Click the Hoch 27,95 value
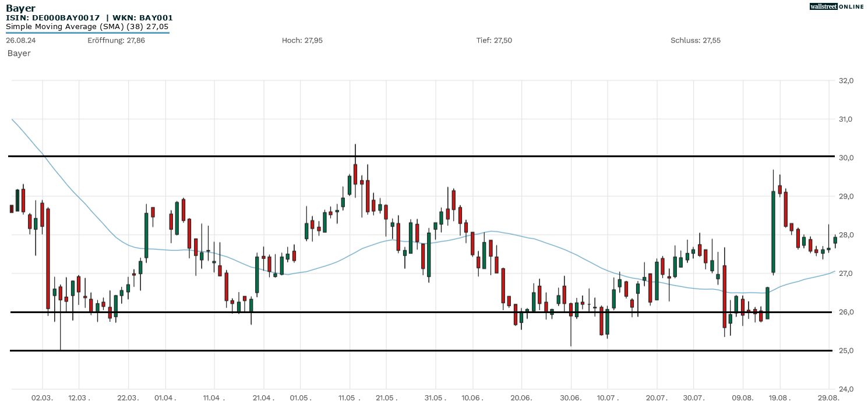Viewport: 868px width, 401px height. [x=302, y=40]
